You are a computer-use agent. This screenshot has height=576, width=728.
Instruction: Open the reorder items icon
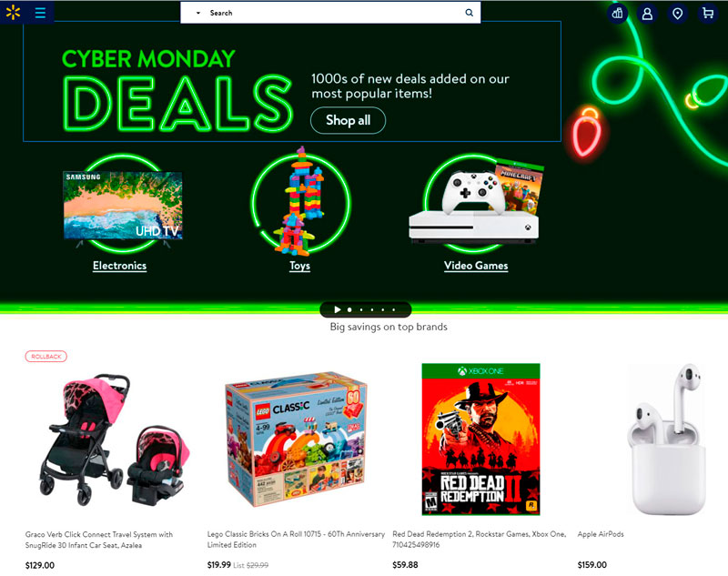coord(618,13)
